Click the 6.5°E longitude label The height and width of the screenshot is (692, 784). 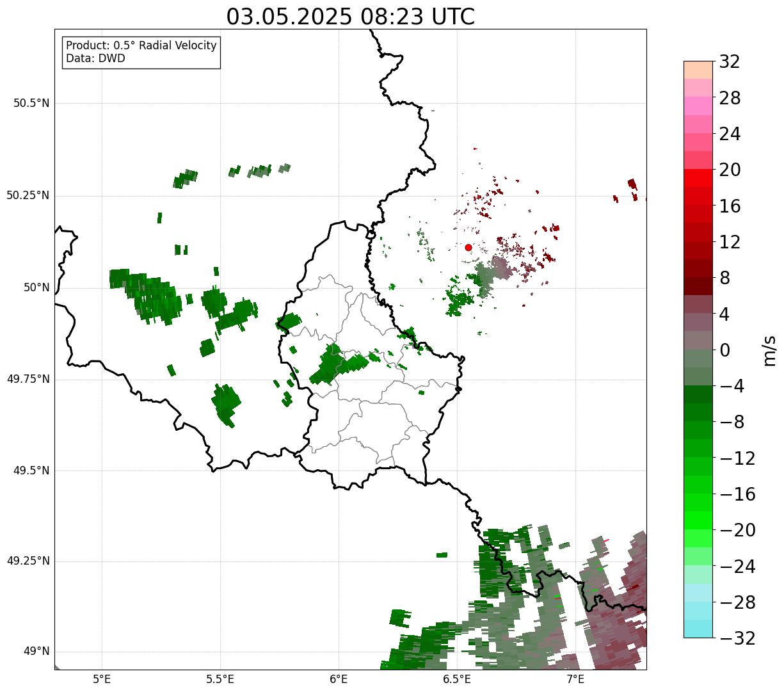458,679
